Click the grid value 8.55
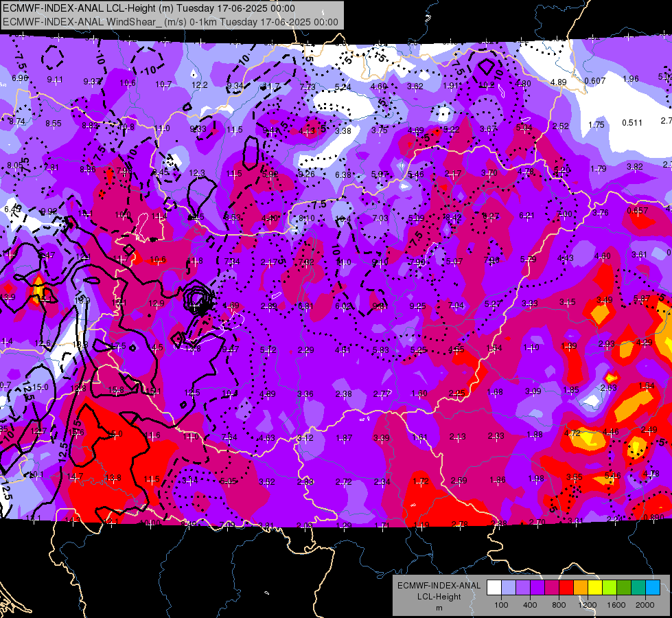 [x=54, y=123]
